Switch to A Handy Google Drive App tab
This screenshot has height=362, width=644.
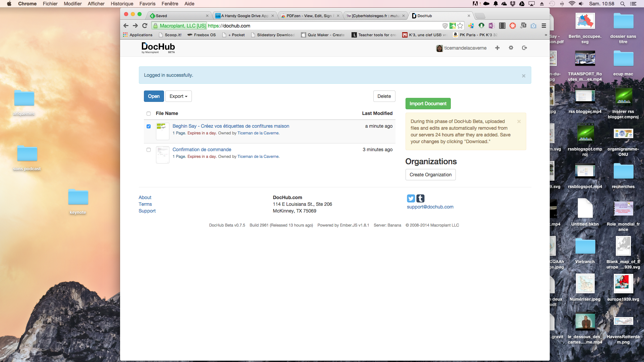coord(245,16)
